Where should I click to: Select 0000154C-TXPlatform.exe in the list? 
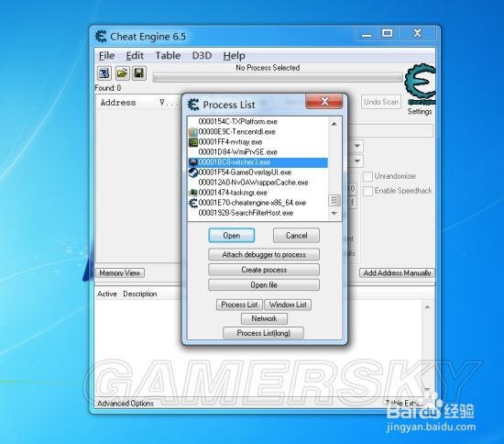click(x=257, y=122)
